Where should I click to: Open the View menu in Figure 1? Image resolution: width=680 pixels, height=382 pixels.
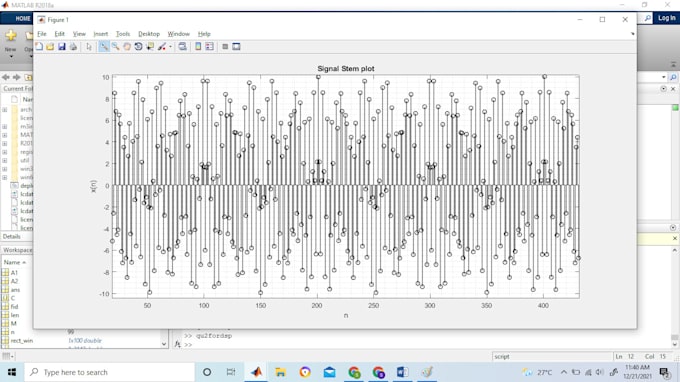pyautogui.click(x=79, y=34)
